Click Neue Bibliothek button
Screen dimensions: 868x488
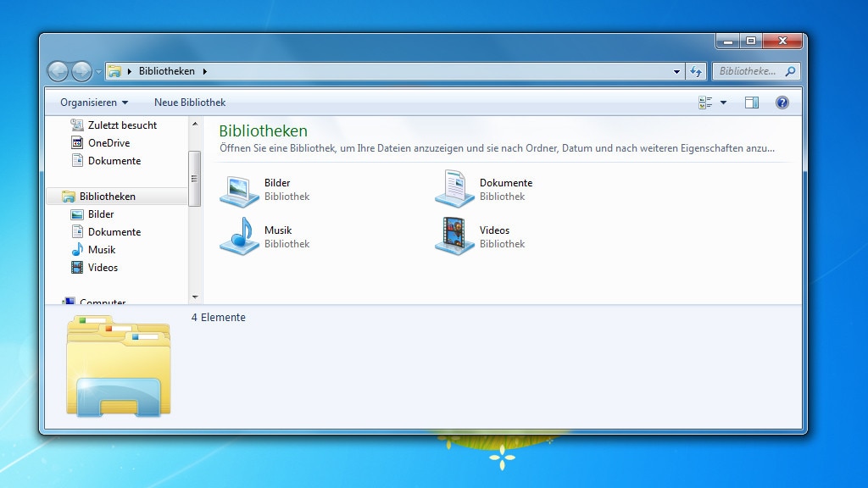(x=190, y=103)
